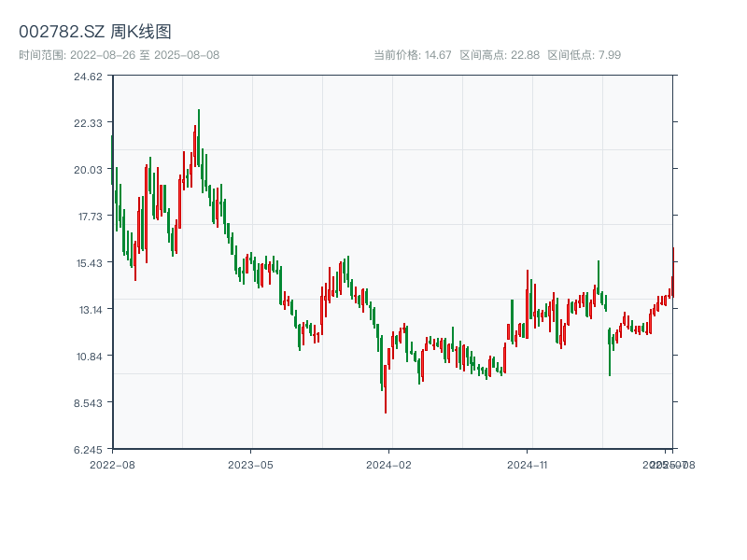Click the 2023-05 x-axis date label
Screen dimensions: 747x560
(250, 464)
